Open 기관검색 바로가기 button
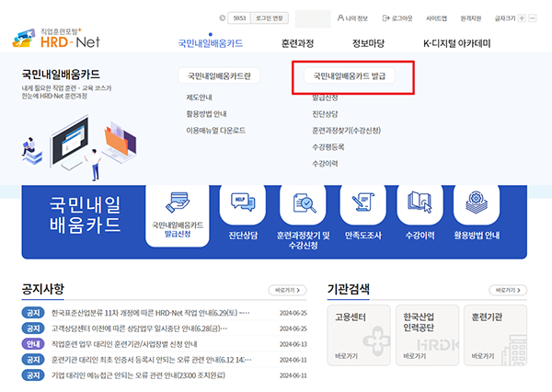The image size is (552, 392). click(x=508, y=290)
